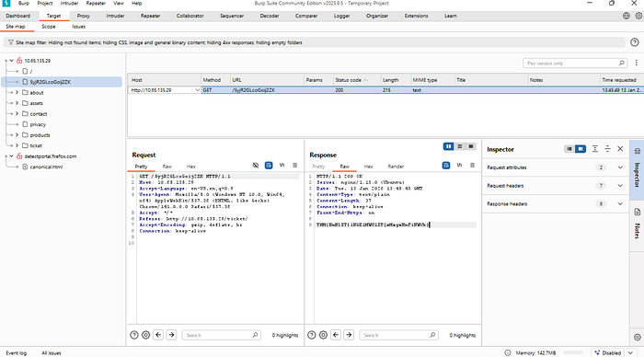Image resolution: width=644 pixels, height=357 pixels.
Task: Expand the ticket folder
Action: click(17, 145)
